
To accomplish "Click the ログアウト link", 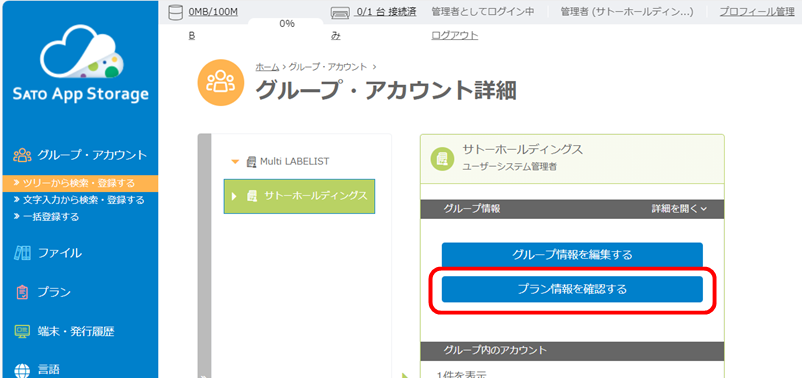I will point(455,36).
